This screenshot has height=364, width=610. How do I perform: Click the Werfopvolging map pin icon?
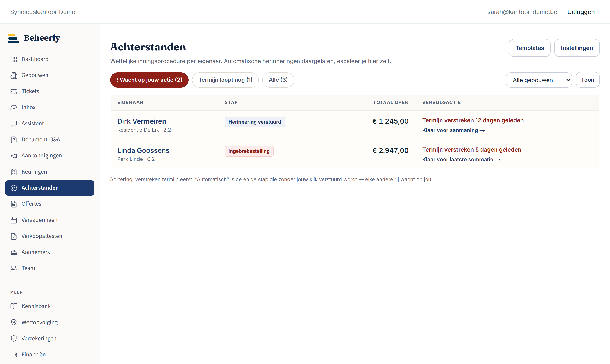pyautogui.click(x=14, y=323)
